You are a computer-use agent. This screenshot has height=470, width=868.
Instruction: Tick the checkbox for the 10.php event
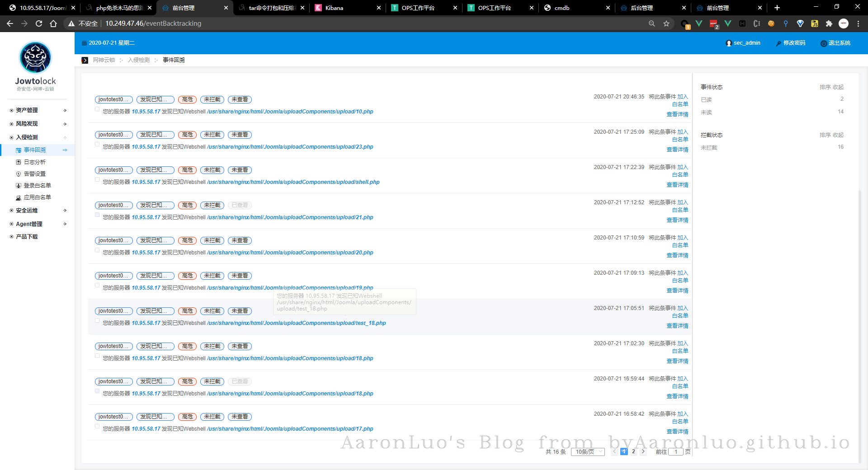tap(97, 109)
